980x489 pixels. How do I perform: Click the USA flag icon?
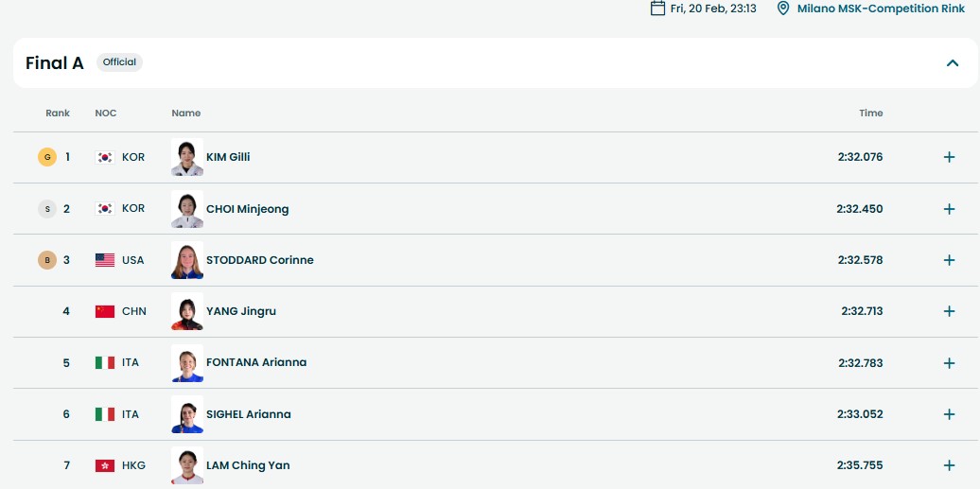pyautogui.click(x=105, y=260)
